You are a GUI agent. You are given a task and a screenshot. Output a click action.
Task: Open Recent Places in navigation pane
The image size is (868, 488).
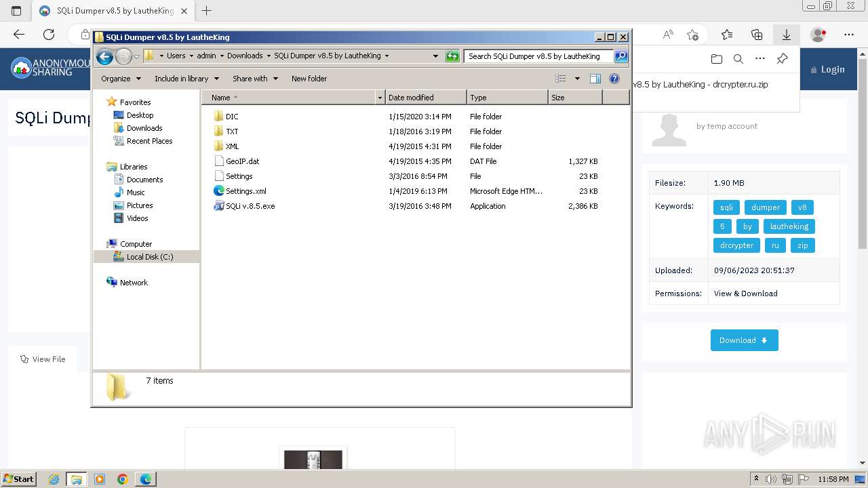[x=149, y=141]
